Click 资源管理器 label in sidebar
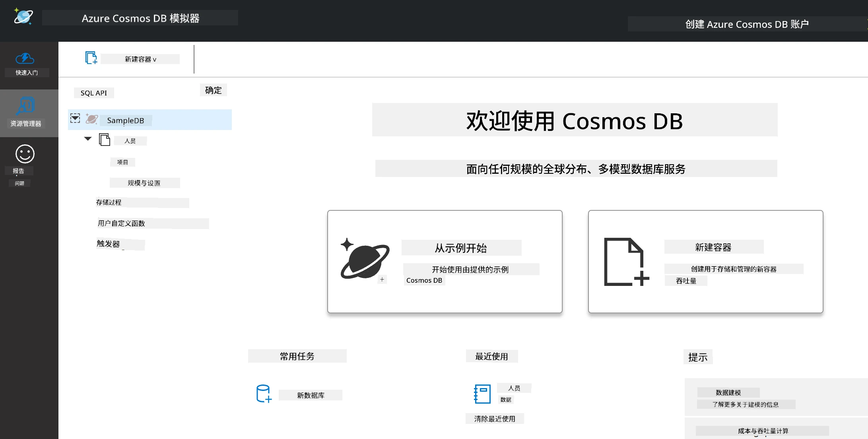This screenshot has height=439, width=868. click(26, 124)
